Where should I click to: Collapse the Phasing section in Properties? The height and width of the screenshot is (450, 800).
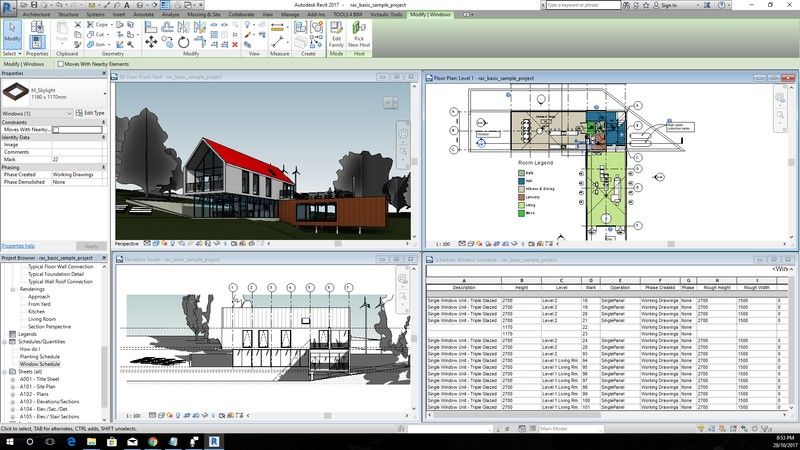point(104,167)
